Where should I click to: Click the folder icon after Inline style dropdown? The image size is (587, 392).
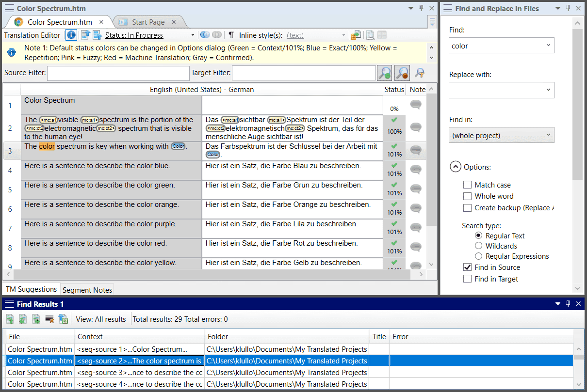click(356, 35)
